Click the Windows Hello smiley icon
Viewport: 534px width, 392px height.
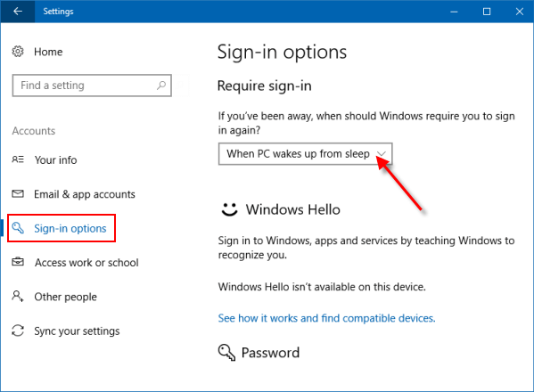[x=229, y=209]
